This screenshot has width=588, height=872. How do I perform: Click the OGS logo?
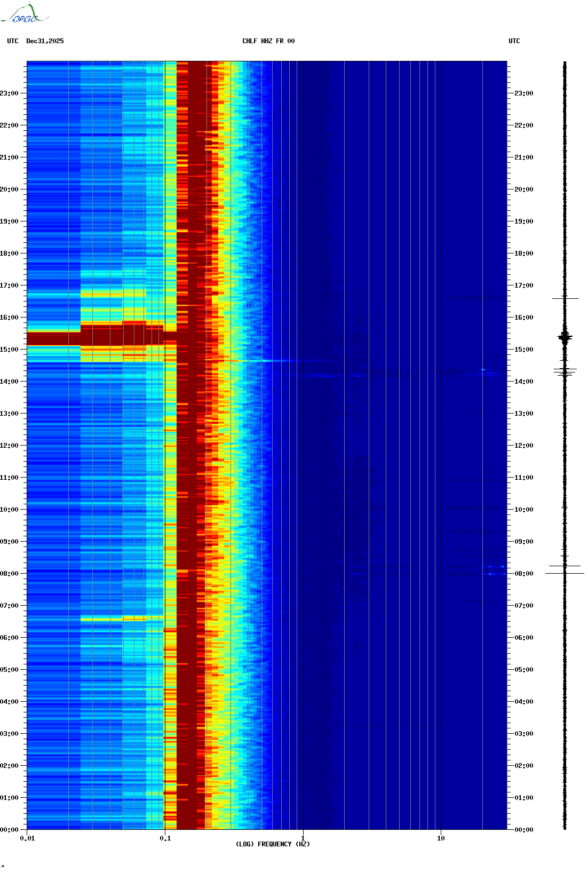pos(25,13)
